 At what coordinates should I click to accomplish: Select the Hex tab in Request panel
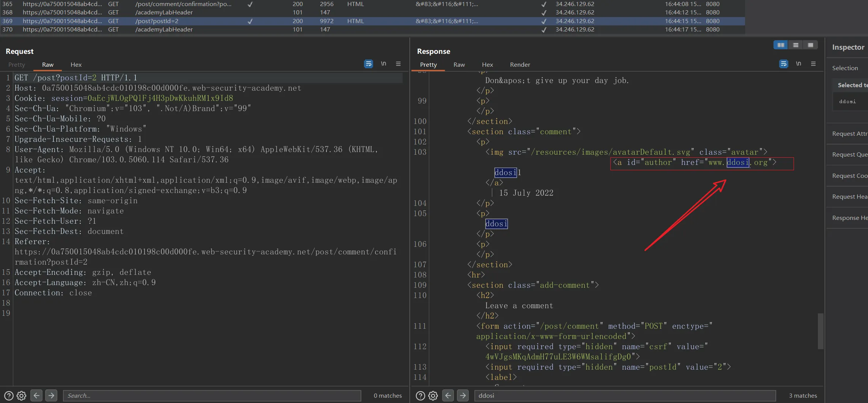pos(76,64)
